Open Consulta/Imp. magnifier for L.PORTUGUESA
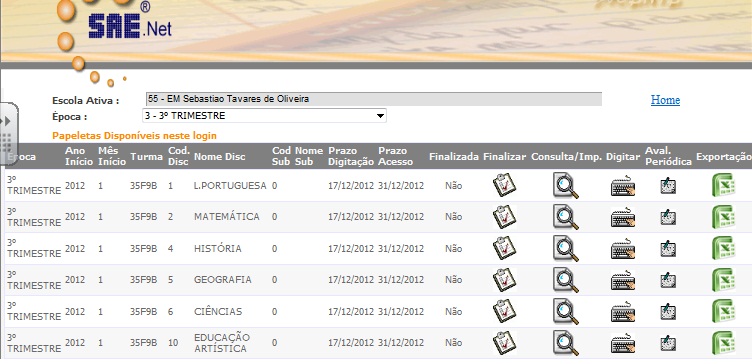Viewport: 752px width, 364px height. pyautogui.click(x=565, y=185)
